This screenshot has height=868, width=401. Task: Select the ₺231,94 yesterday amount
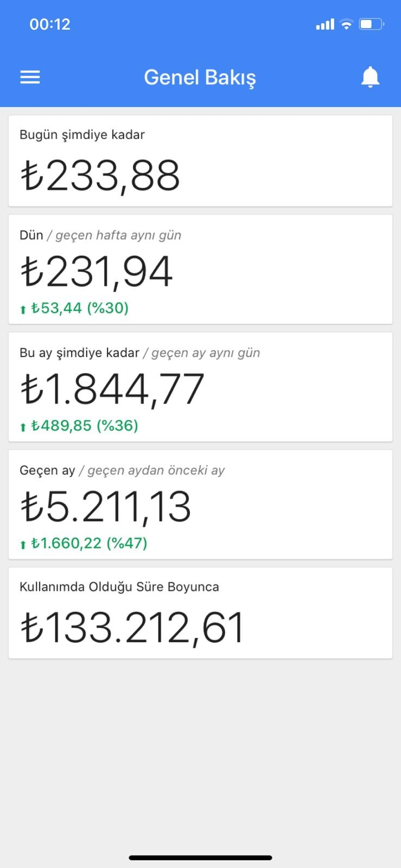(x=97, y=271)
